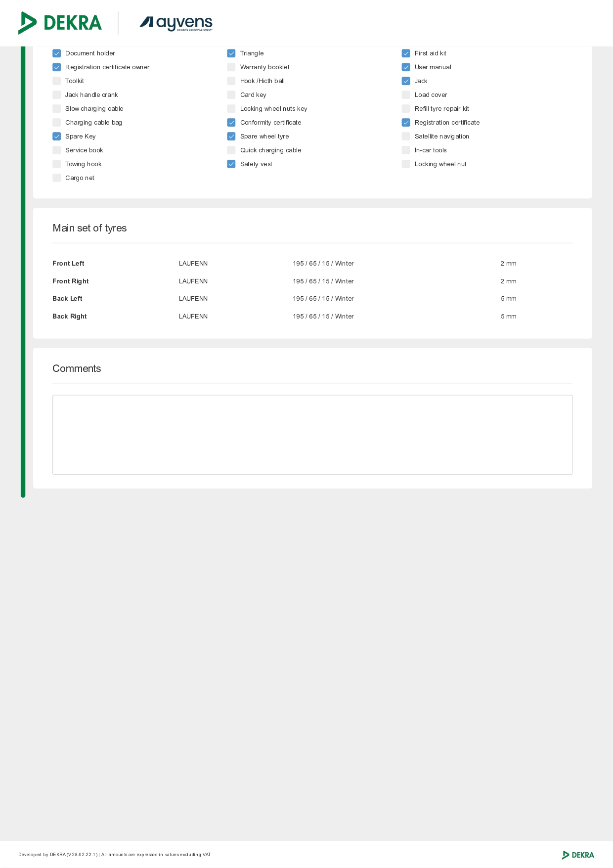Image resolution: width=613 pixels, height=868 pixels.
Task: Enable the Warranty booklet checkbox
Action: point(231,67)
